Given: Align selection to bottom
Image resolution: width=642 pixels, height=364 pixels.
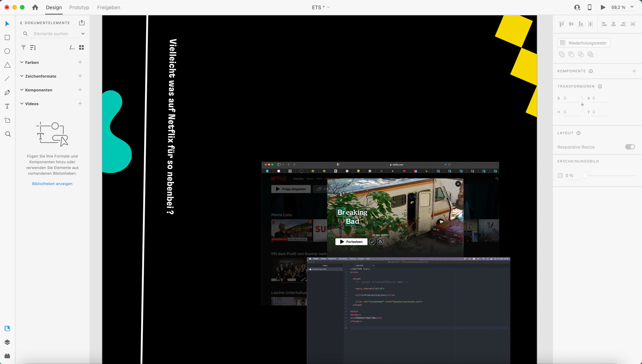Looking at the screenshot, I should (581, 24).
